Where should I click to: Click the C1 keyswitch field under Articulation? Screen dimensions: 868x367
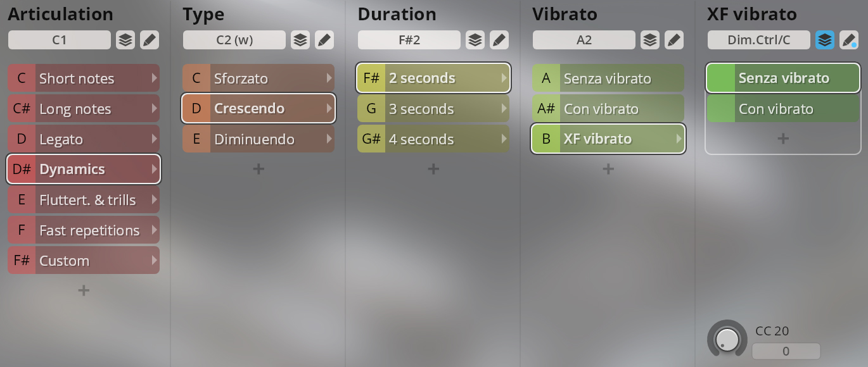point(60,40)
